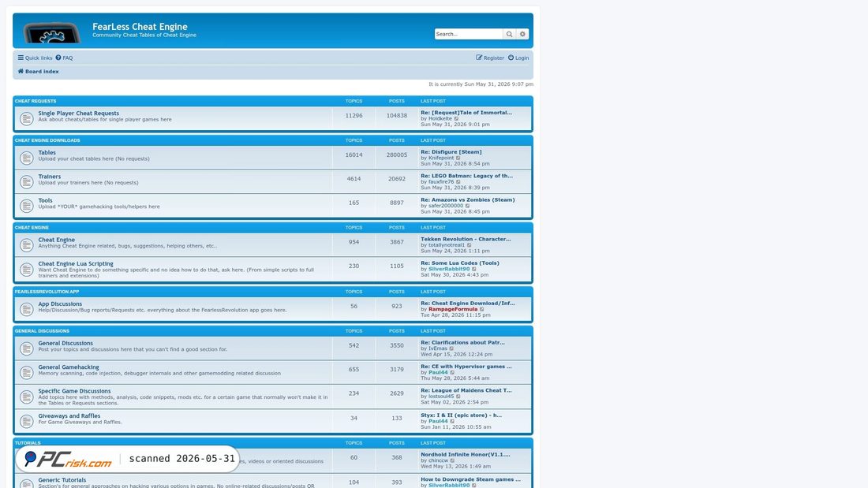Click the forum icon beside Tools
Screen dimensions: 868x488
pyautogui.click(x=26, y=206)
